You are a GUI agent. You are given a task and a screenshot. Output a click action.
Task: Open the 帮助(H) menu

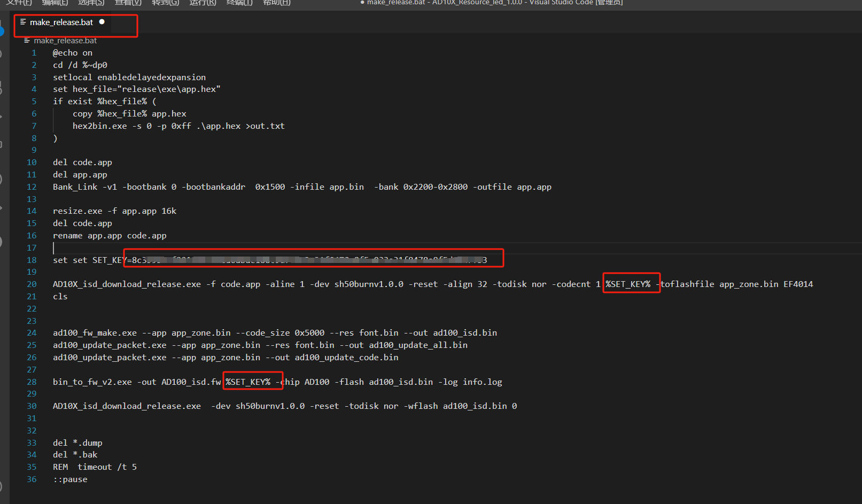pos(277,3)
